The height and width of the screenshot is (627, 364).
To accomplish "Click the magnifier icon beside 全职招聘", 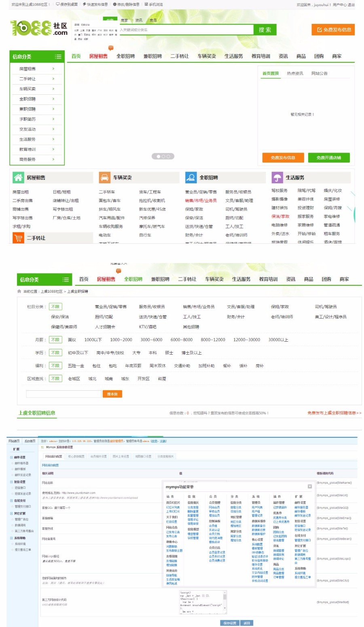I will click(190, 177).
